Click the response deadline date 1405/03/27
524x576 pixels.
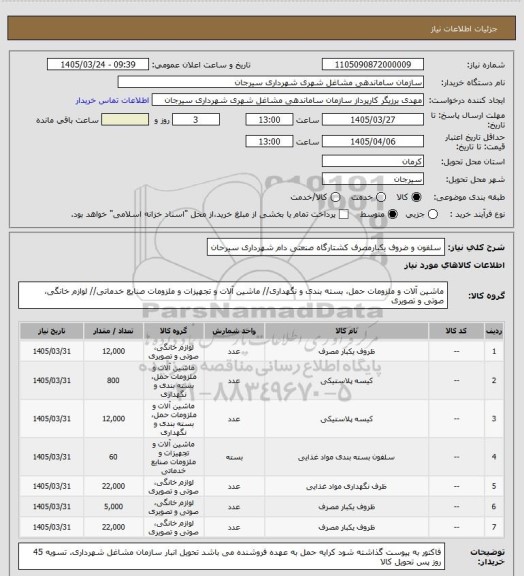(373, 120)
